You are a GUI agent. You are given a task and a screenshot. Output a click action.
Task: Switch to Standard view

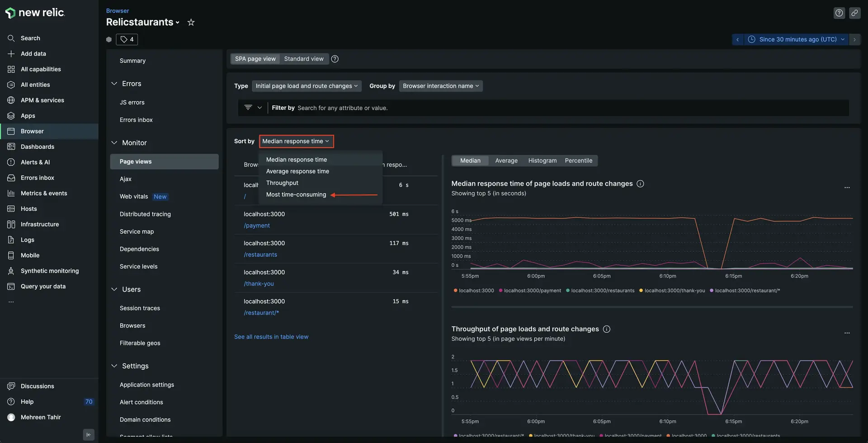(x=304, y=59)
